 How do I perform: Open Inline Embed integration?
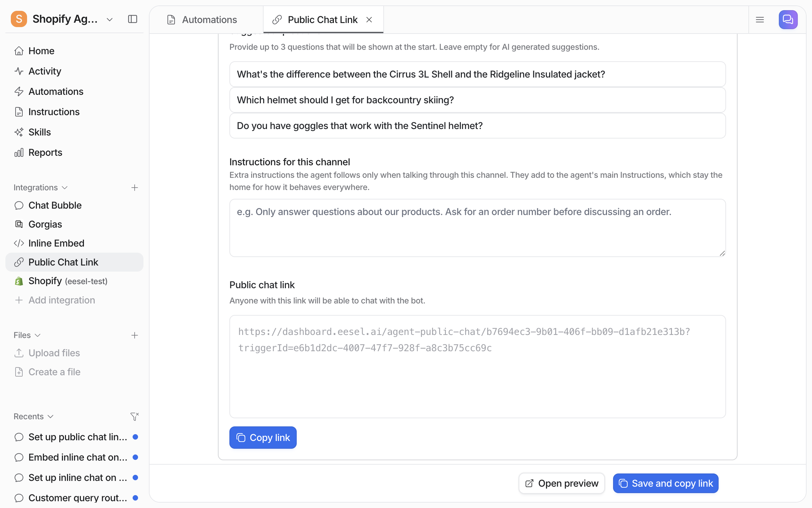pos(74,243)
